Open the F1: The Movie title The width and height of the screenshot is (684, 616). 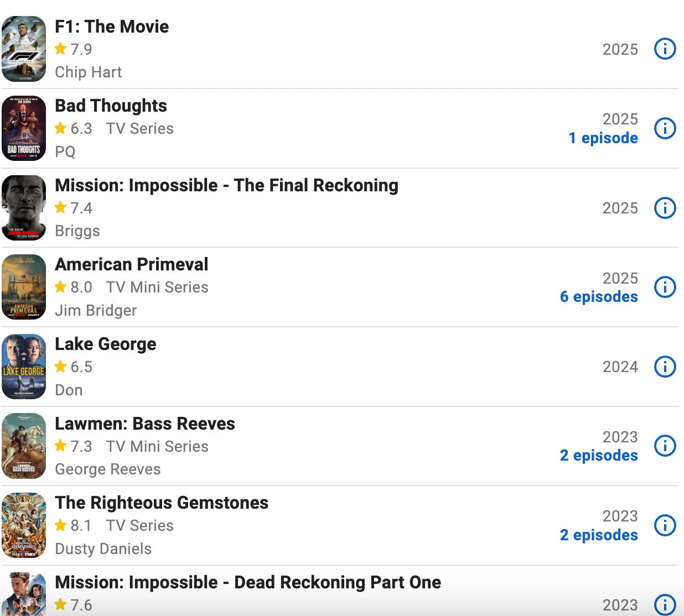112,27
